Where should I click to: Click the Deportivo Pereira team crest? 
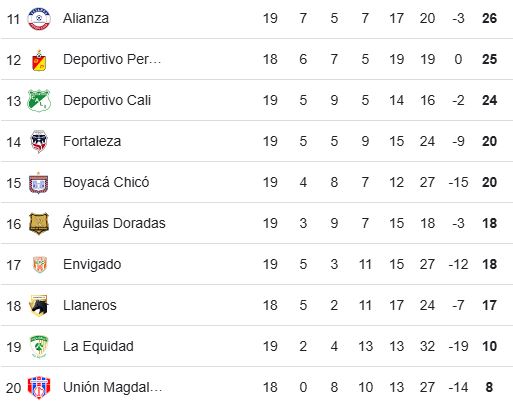click(39, 60)
